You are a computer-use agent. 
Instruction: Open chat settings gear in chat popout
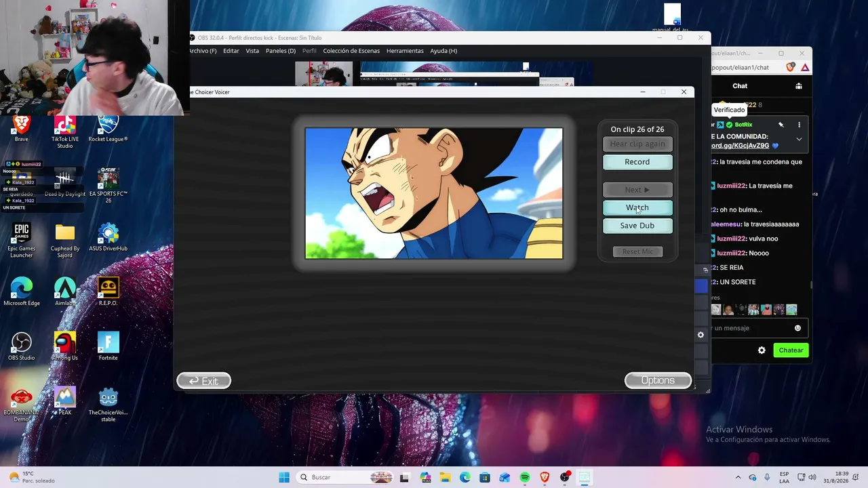coord(762,350)
